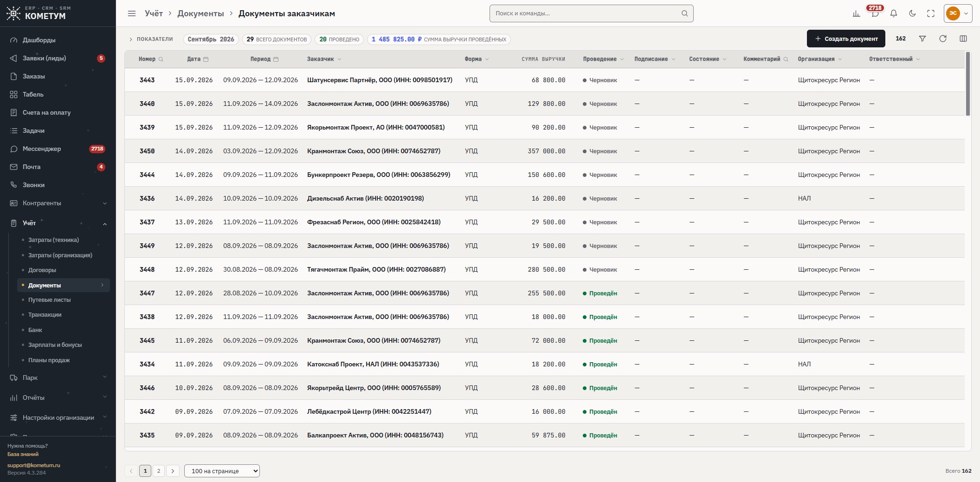Toggle dark mode moon icon
980x482 pixels.
click(912, 13)
